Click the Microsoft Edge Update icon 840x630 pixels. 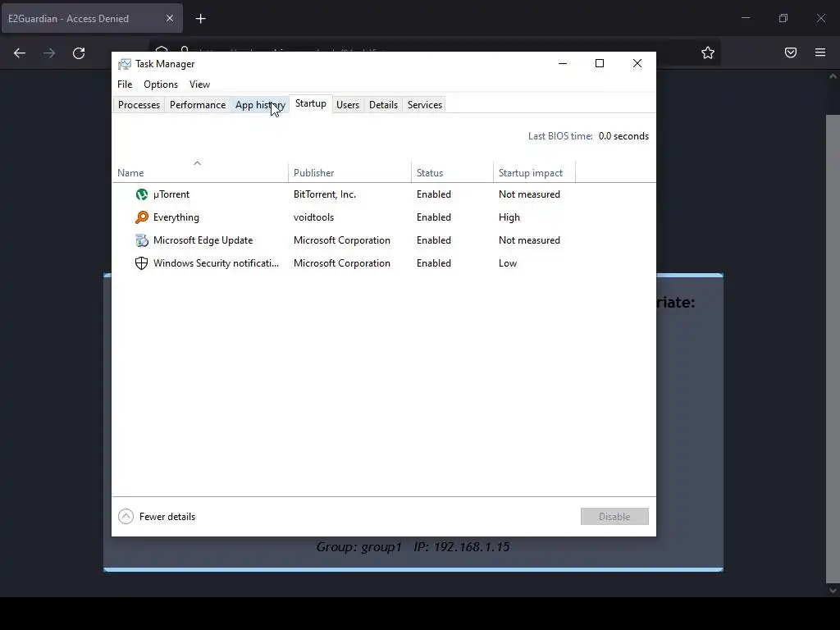[141, 240]
